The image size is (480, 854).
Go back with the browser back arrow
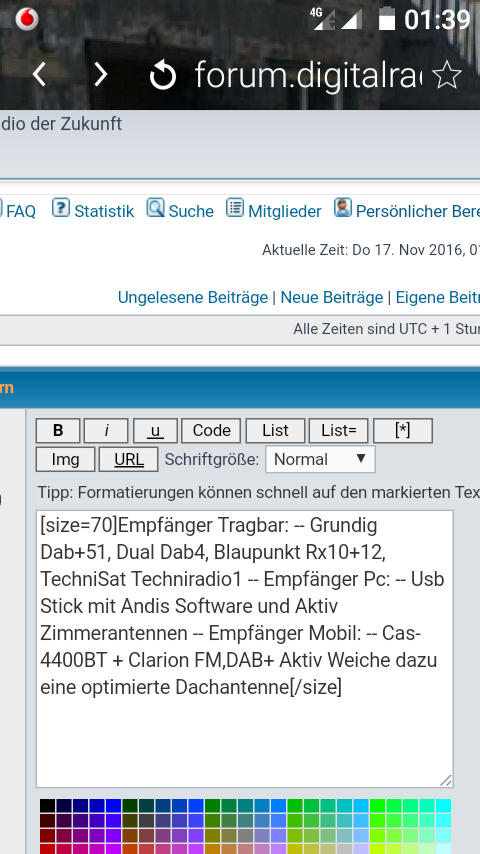[x=39, y=74]
